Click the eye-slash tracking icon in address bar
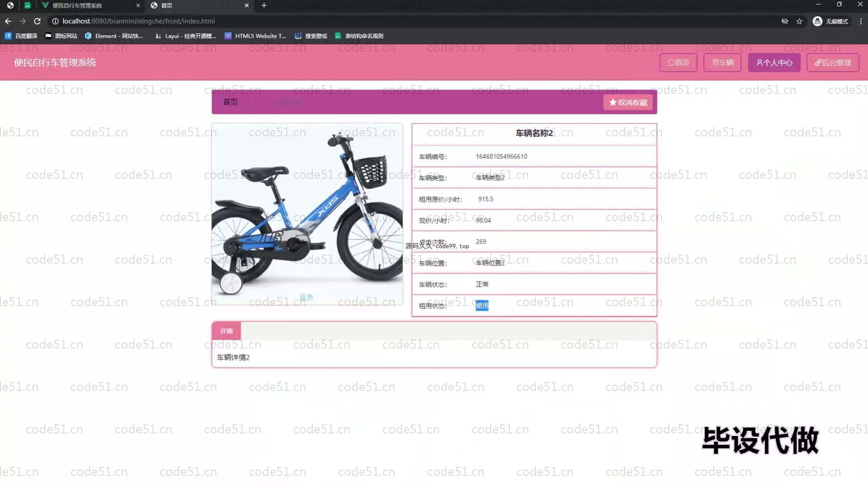This screenshot has width=868, height=485. 785,21
